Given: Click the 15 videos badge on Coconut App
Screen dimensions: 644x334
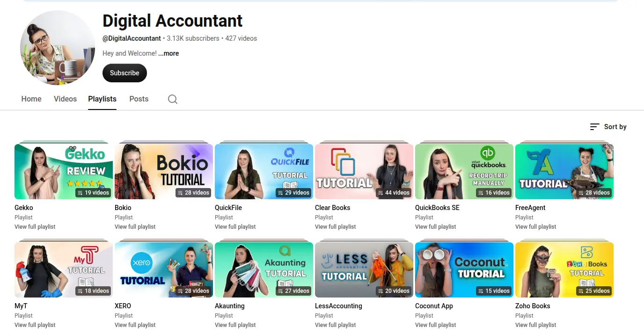Looking at the screenshot, I should click(494, 291).
